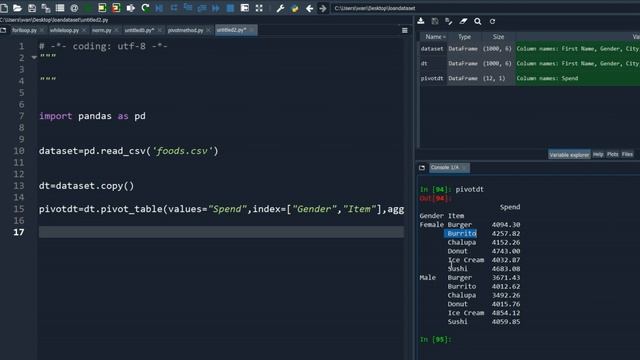Save the current file
The image size is (640, 360).
tap(32, 8)
